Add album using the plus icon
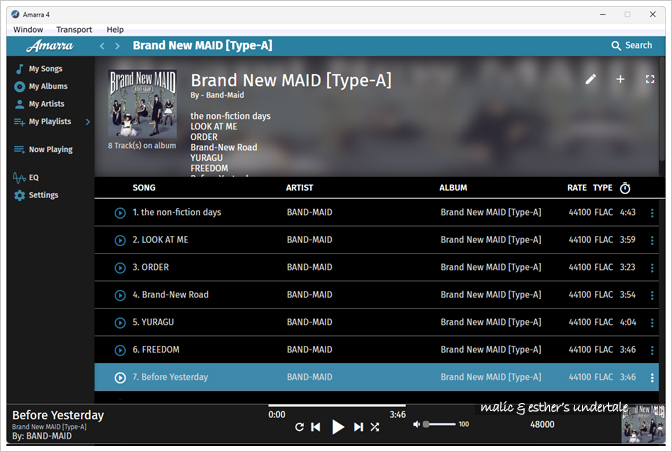This screenshot has height=452, width=672. [620, 79]
